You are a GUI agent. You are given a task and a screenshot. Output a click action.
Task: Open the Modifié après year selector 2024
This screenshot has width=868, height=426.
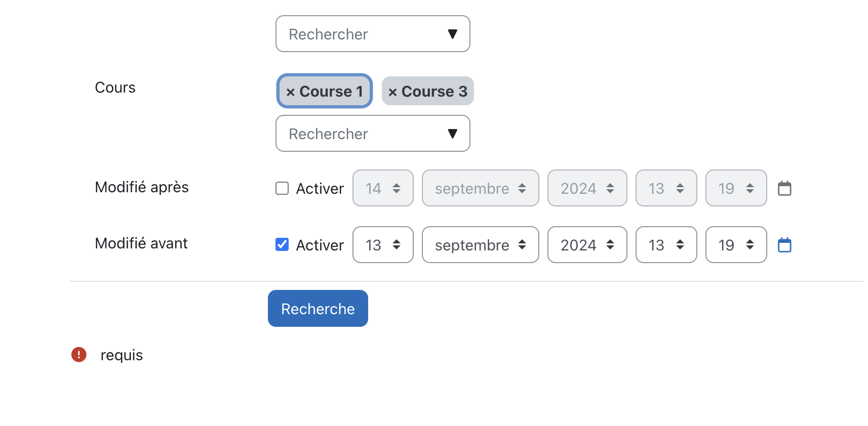pyautogui.click(x=587, y=188)
